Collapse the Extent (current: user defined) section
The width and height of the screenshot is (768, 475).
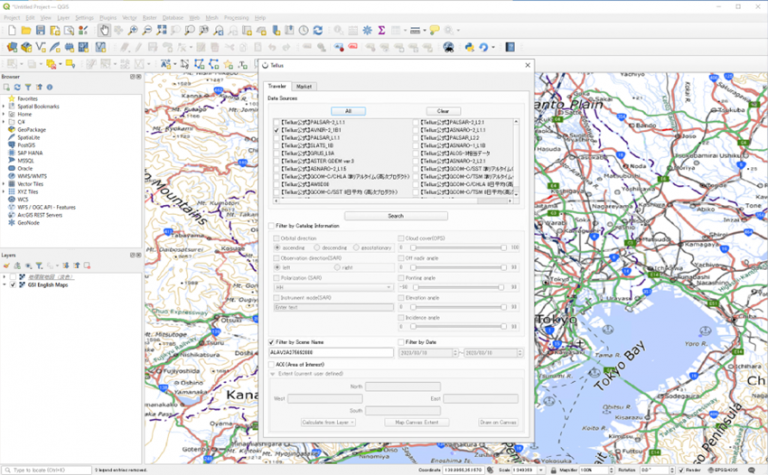(272, 374)
